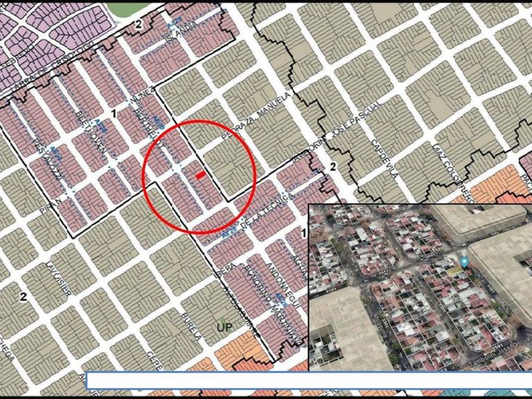Click the yellow highlighted lot in satellite inset

click(454, 270)
